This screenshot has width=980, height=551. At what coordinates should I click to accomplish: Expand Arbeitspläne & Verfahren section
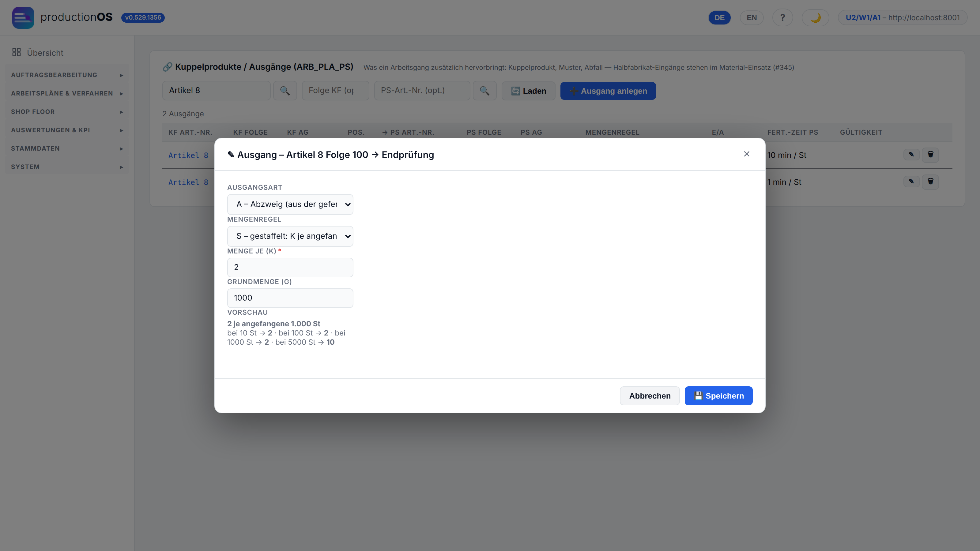pyautogui.click(x=67, y=93)
